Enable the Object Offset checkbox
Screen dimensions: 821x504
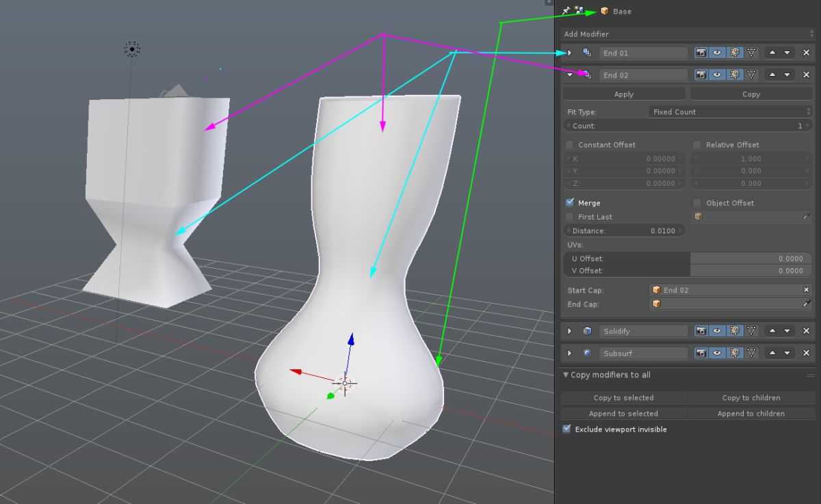pyautogui.click(x=697, y=202)
